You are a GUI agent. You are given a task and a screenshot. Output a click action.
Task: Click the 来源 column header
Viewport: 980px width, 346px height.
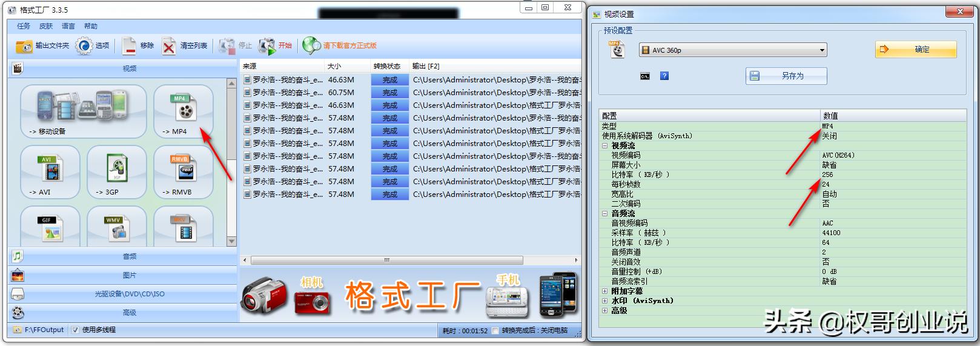point(282,66)
